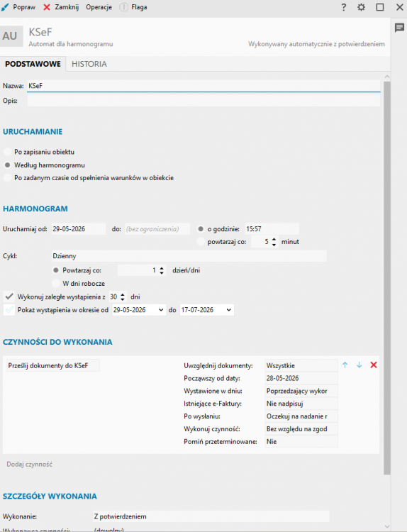Adjust the 30 dni stepper arrows

(123, 297)
